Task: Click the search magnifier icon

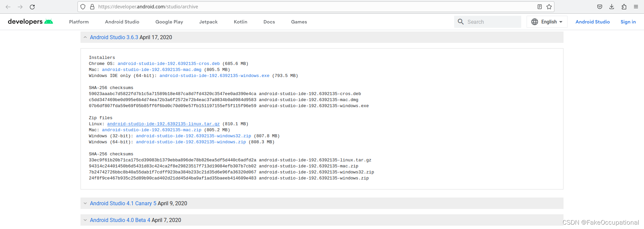Action: [461, 22]
